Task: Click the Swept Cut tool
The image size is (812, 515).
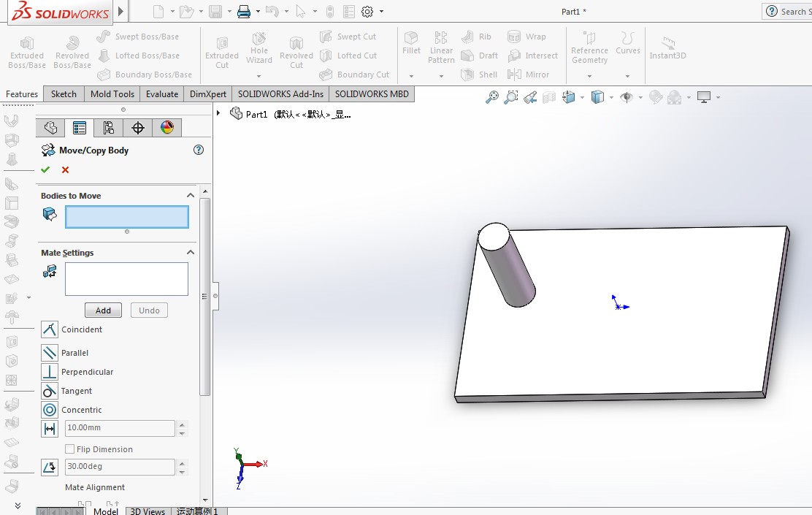Action: click(348, 37)
